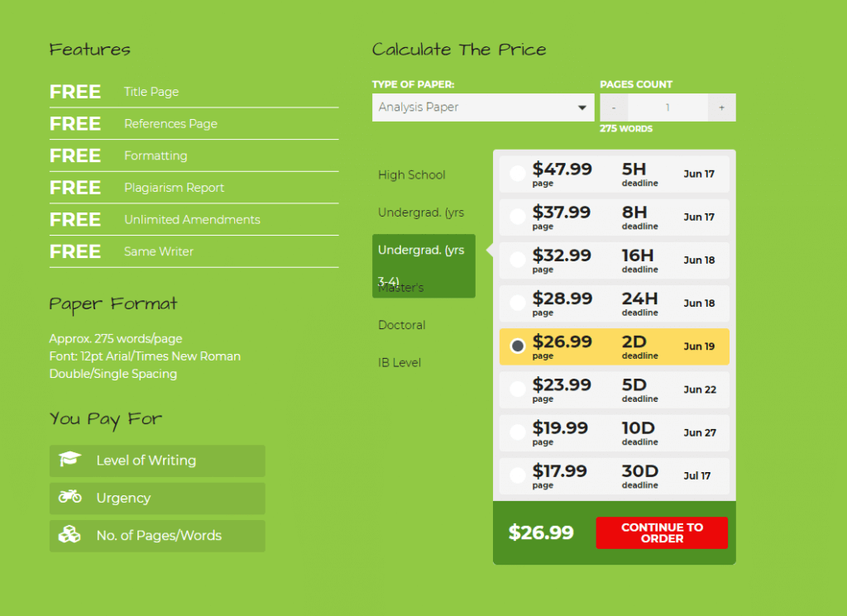This screenshot has width=847, height=616.
Task: Click the pages count number field
Action: coord(668,107)
